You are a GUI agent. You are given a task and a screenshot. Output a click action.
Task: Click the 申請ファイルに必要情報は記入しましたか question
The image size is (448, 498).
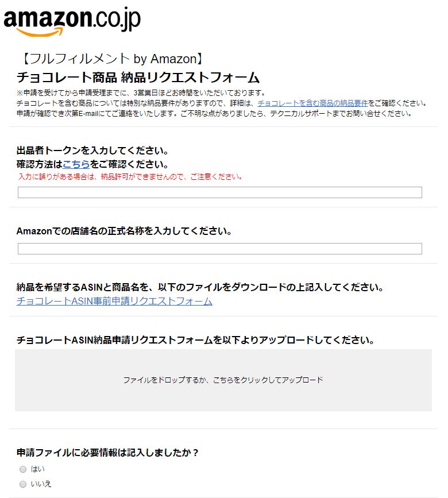coord(107,453)
